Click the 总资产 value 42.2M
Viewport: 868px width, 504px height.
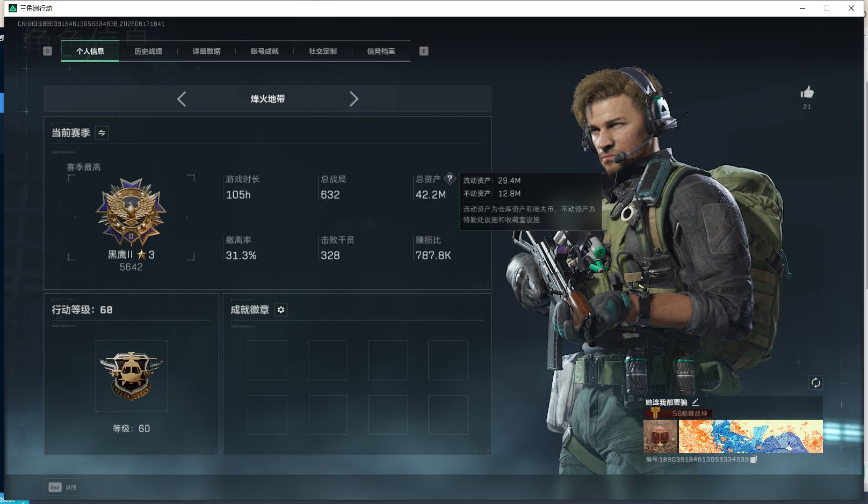tap(431, 195)
